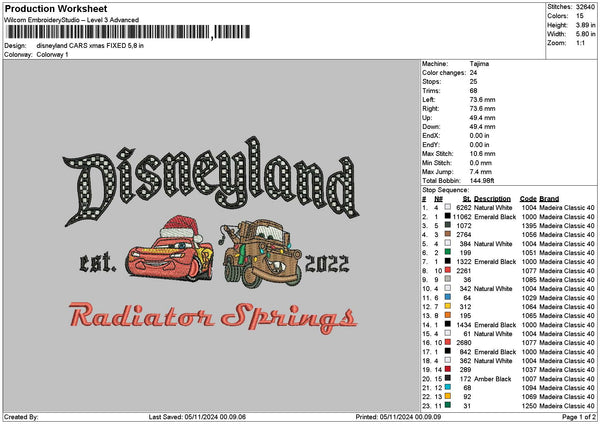Screen dimensions: 600x424
Task: Click the Mater tow truck embroidery figure
Action: click(261, 253)
